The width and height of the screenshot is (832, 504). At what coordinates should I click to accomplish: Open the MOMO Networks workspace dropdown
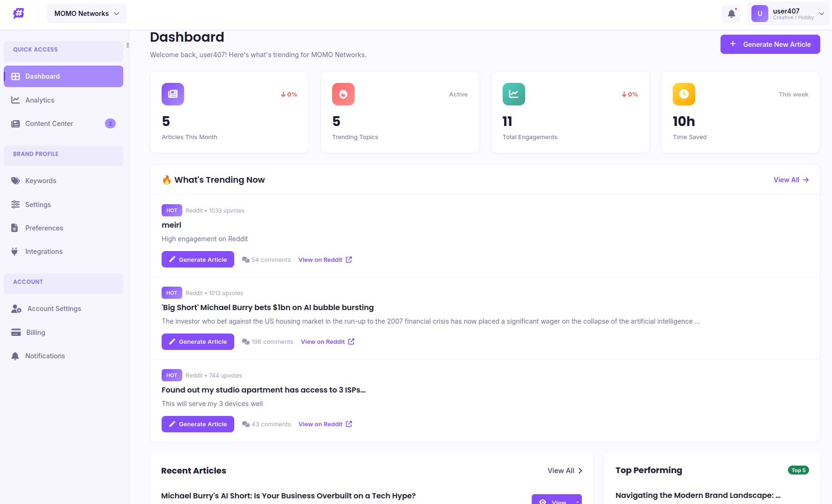(x=86, y=13)
